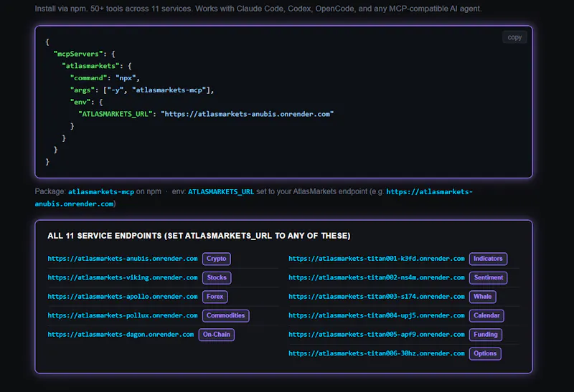This screenshot has width=574, height=392.
Task: Click the Forex badge
Action: coord(215,297)
